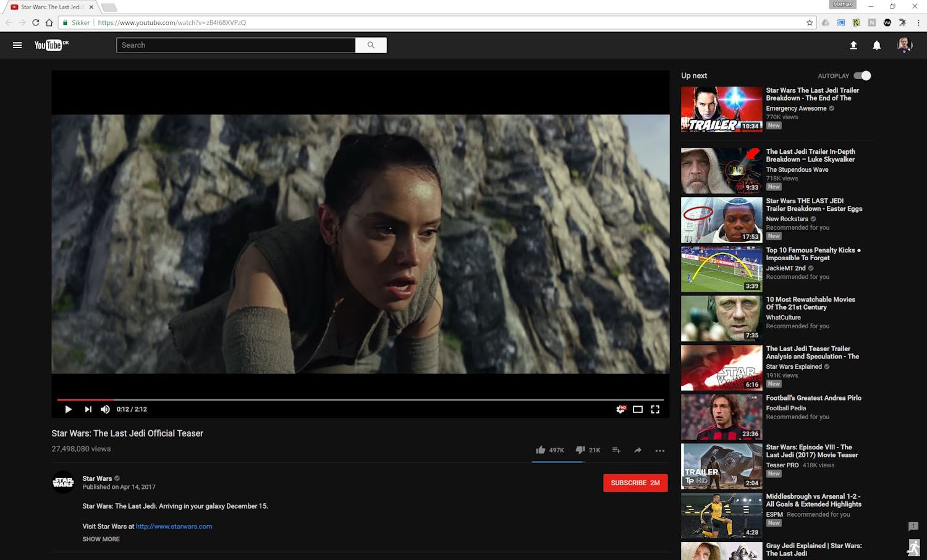
Task: Subscribe to the Star Wars channel
Action: point(635,483)
